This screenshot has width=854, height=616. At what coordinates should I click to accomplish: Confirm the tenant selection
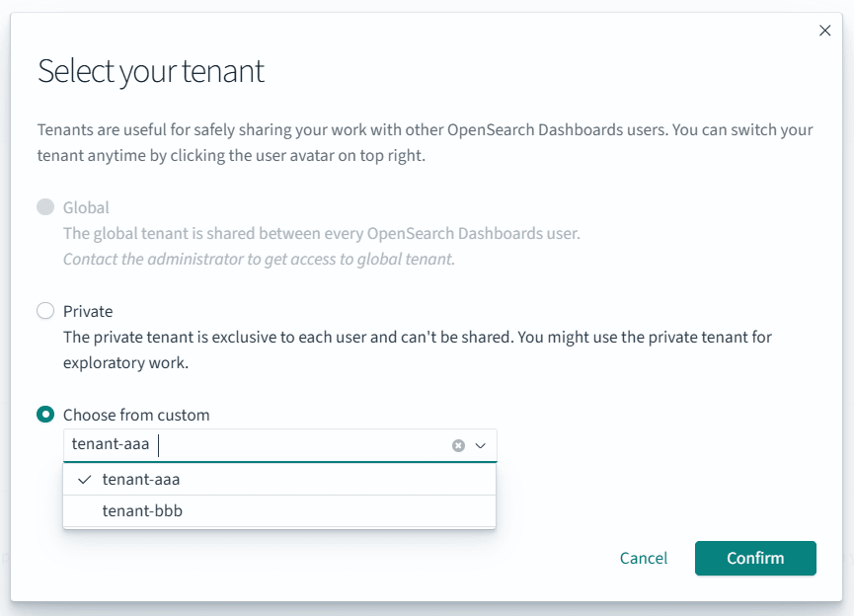(x=755, y=559)
